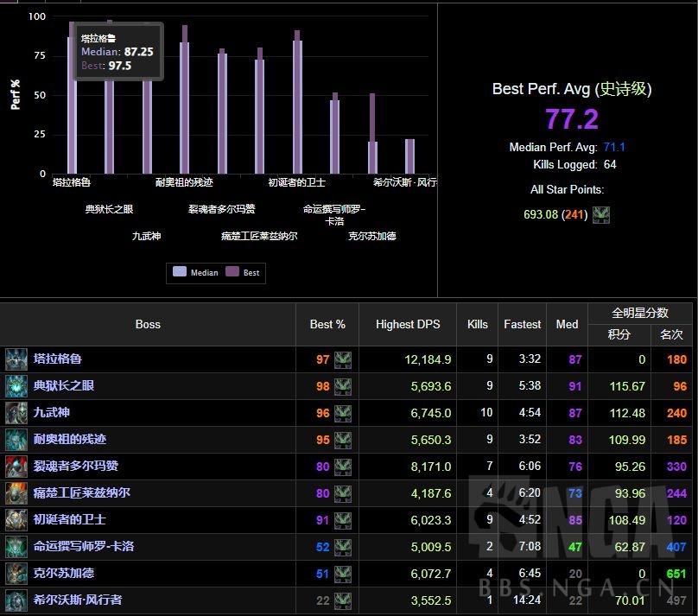Screen dimensions: 698x616
Task: Open the 克尔苏加德 boss link
Action: click(x=63, y=574)
